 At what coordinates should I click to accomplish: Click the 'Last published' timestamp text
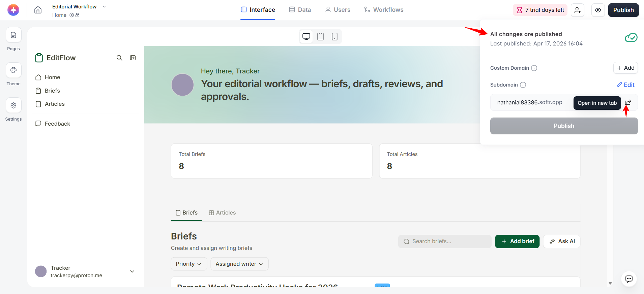[x=536, y=43]
